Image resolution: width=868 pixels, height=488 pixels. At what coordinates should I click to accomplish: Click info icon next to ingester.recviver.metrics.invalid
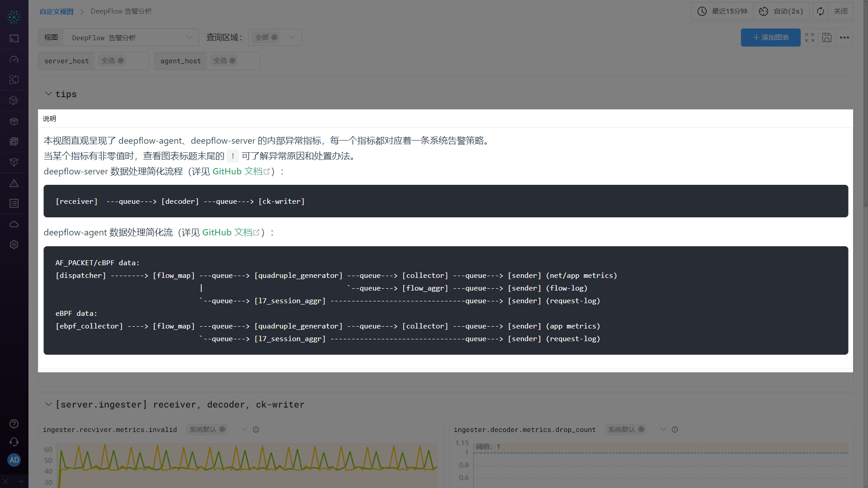(256, 430)
